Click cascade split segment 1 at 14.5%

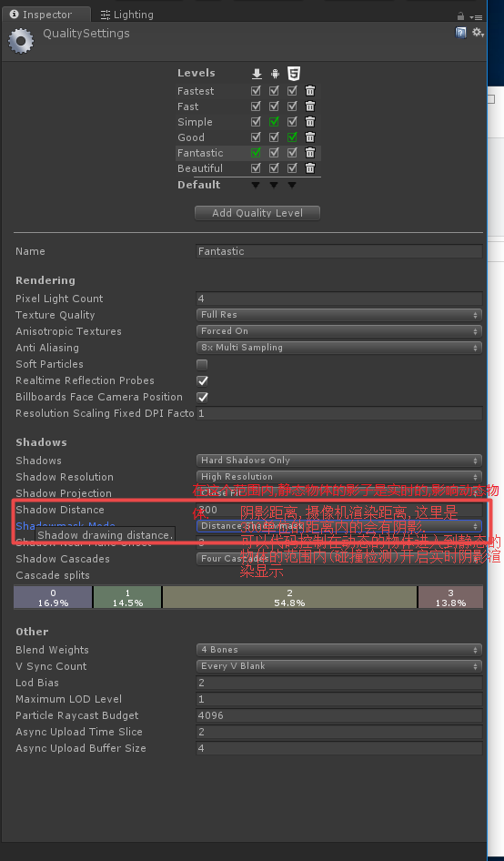pyautogui.click(x=128, y=597)
